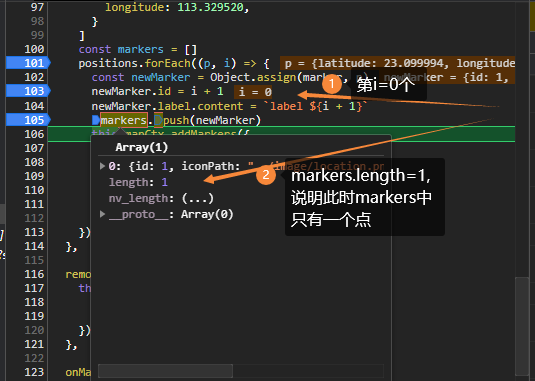Click const markers = [] on line 100

(138, 49)
